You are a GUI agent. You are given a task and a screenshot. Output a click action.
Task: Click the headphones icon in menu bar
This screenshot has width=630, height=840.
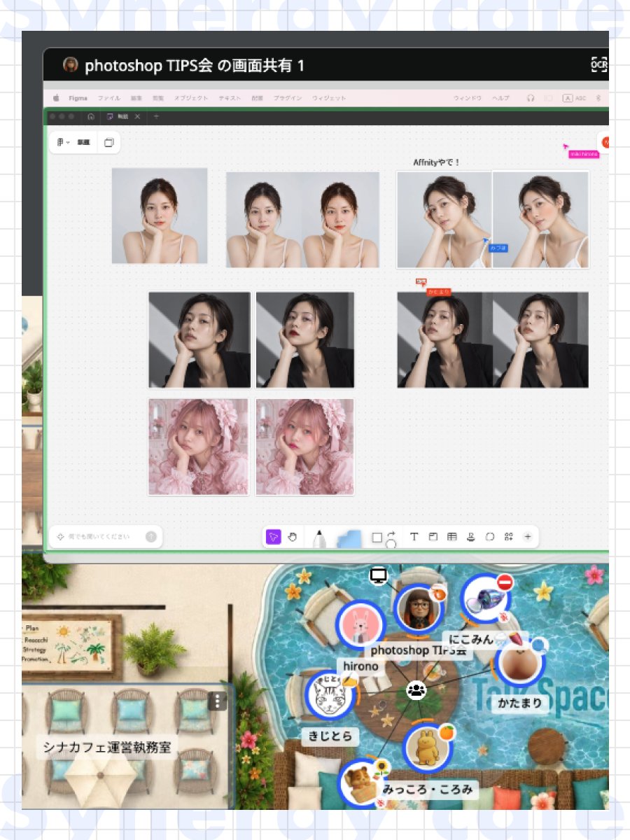[x=531, y=99]
